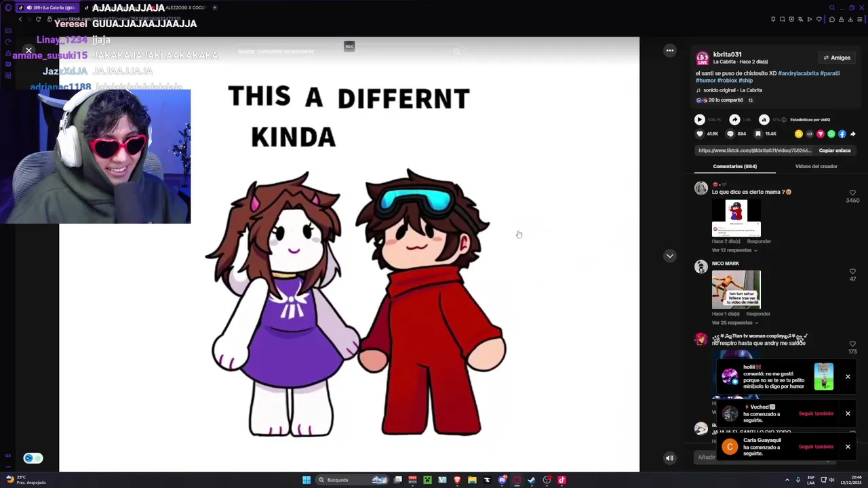Share the video via WhatsApp icon
The image size is (868, 488).
tap(831, 134)
